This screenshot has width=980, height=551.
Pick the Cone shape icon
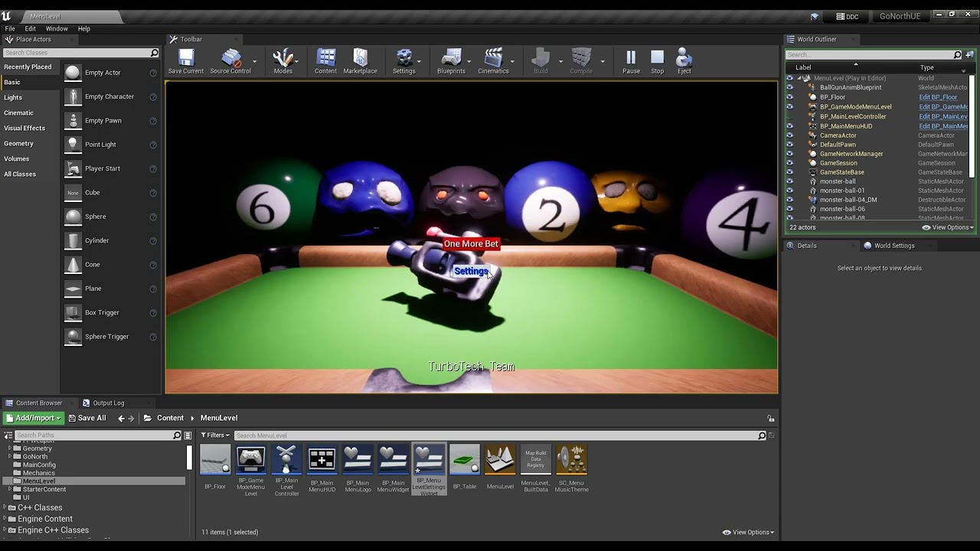[73, 265]
